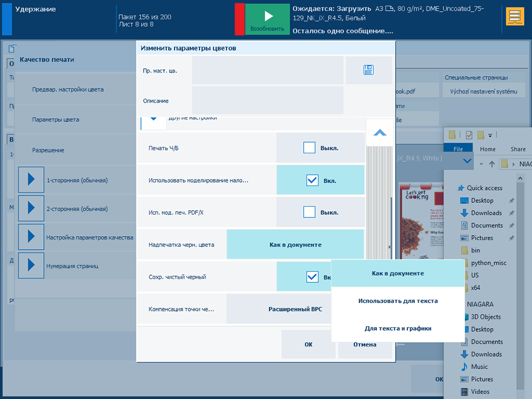532x399 pixels.
Task: Select Как в документе from popup list
Action: (x=398, y=273)
